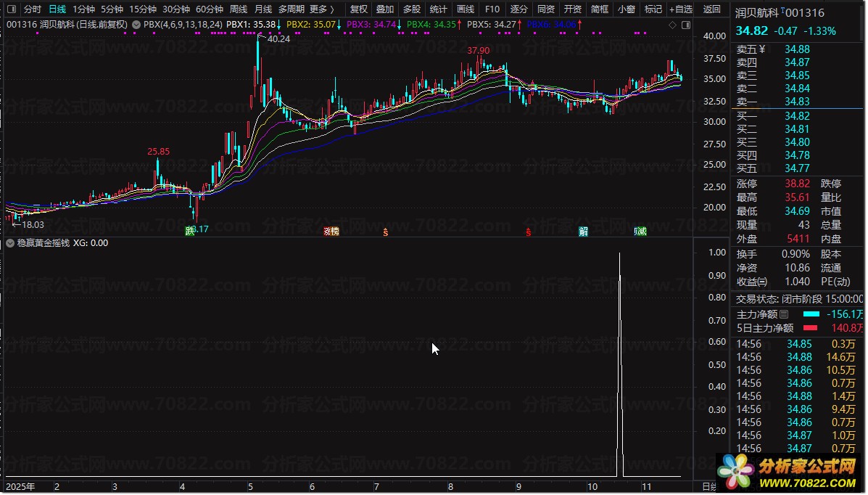Toggle the side panel icon in chart header

[686, 25]
